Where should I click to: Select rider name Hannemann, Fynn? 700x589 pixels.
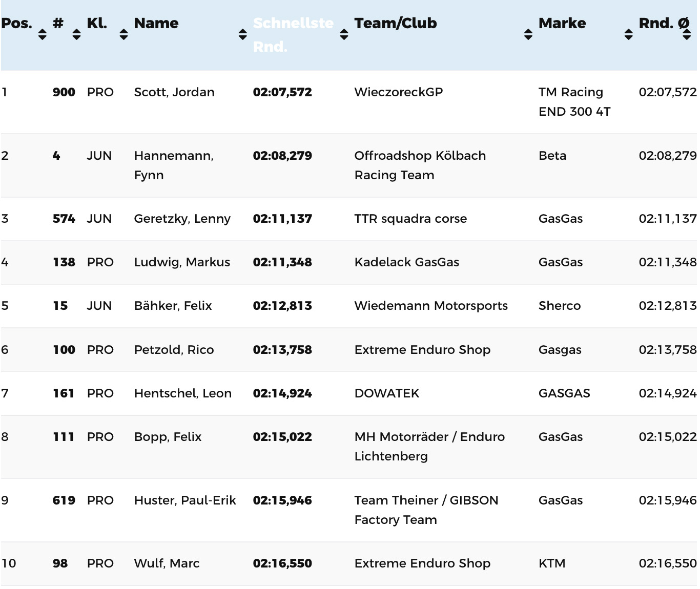(x=174, y=165)
